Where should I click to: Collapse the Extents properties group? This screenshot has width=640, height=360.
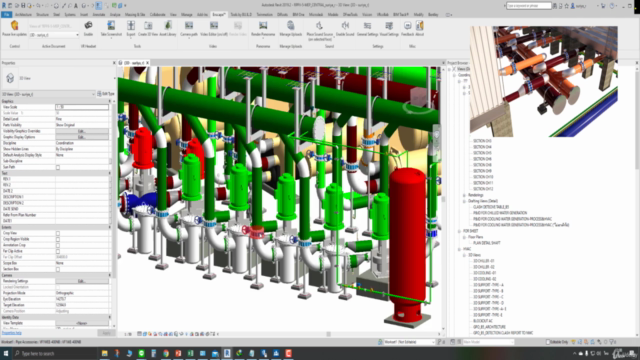tap(109, 227)
